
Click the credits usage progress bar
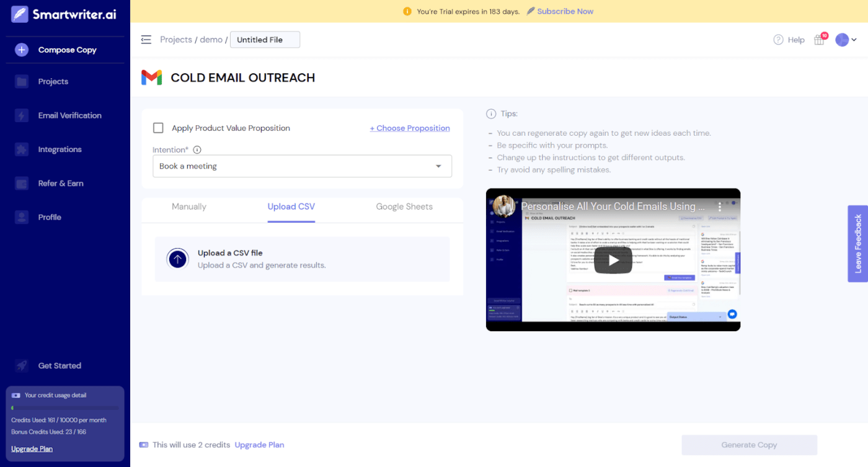pyautogui.click(x=65, y=407)
